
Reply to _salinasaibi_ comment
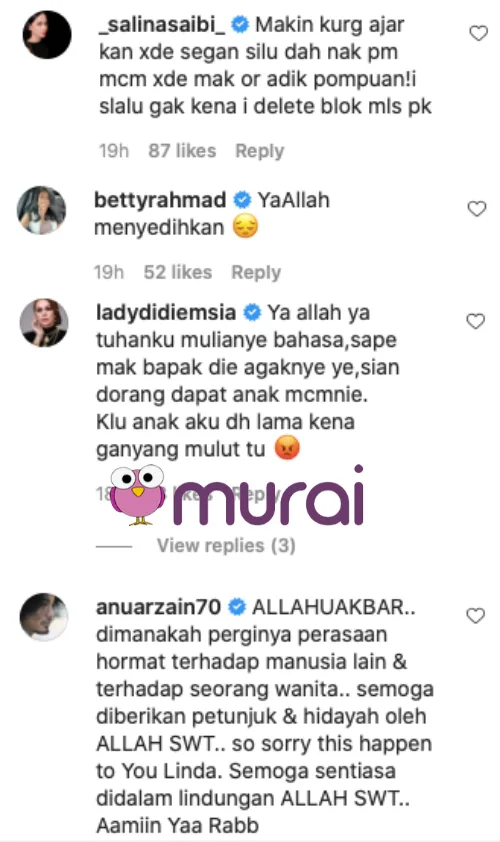click(x=260, y=151)
